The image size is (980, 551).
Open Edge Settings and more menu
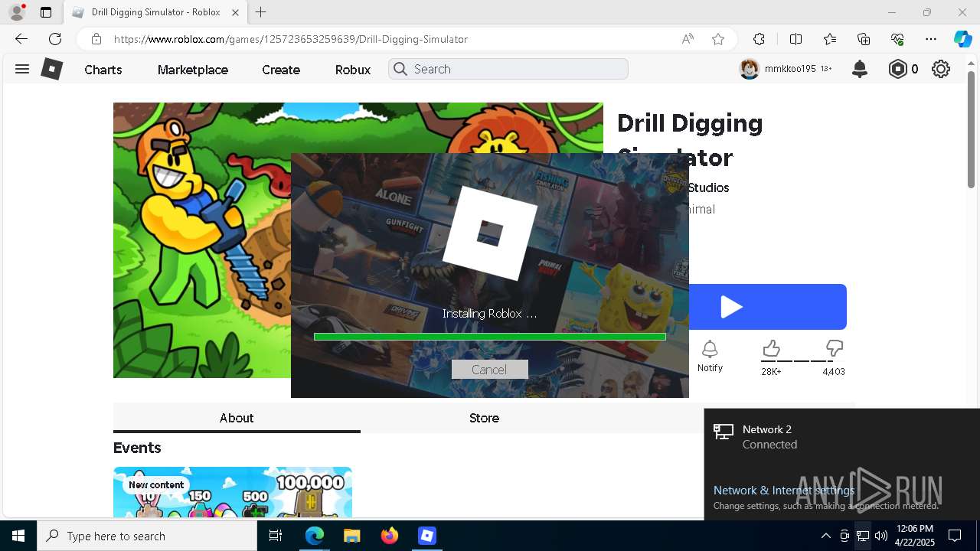click(931, 39)
